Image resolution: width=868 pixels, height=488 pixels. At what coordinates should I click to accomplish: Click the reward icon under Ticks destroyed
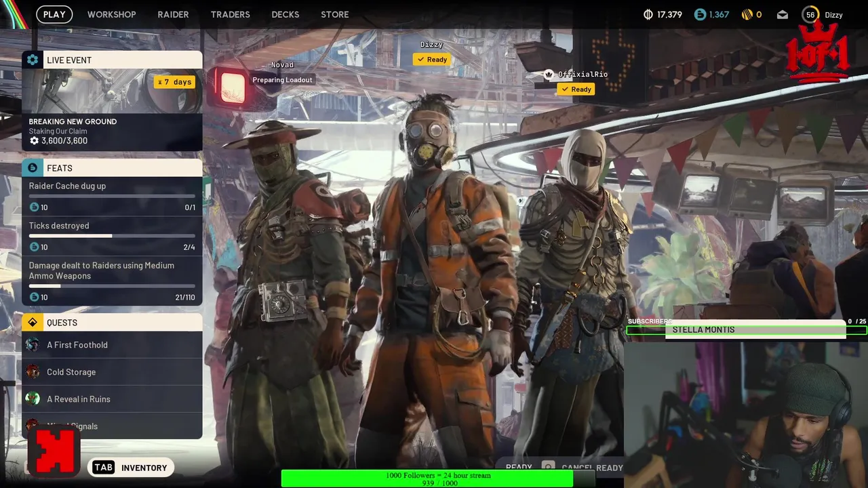coord(34,247)
